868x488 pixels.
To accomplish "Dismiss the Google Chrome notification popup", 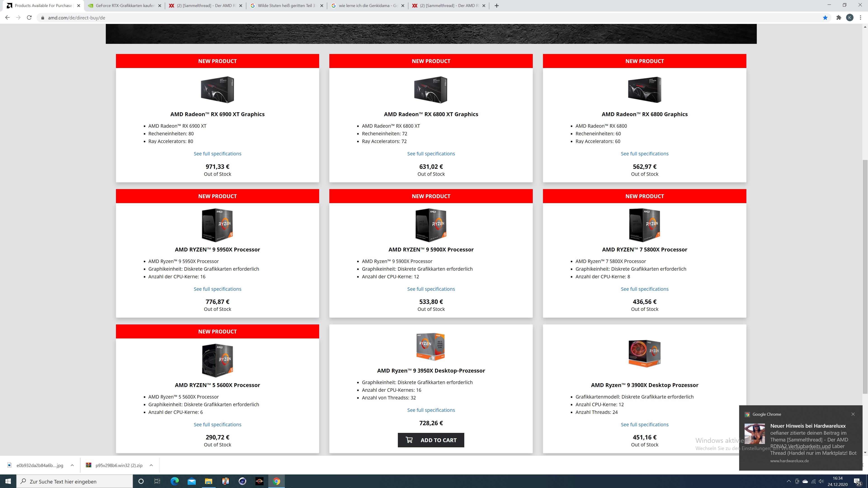I will (x=853, y=414).
